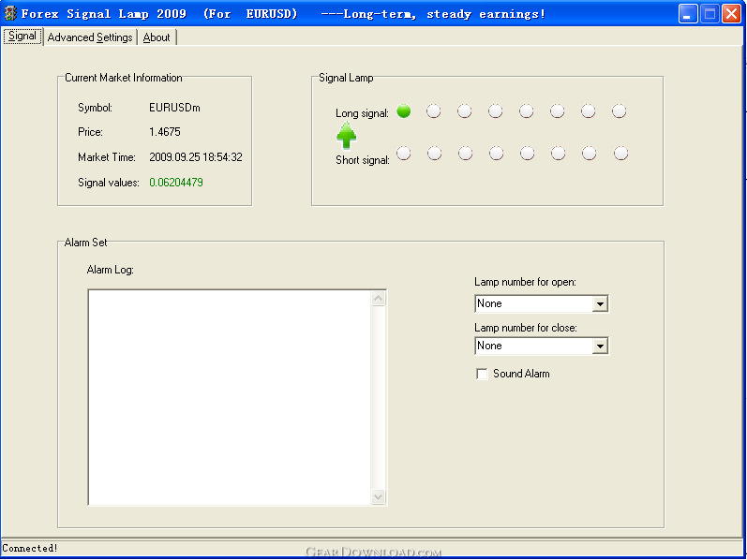
Task: Click the third Short signal lamp
Action: [x=466, y=154]
